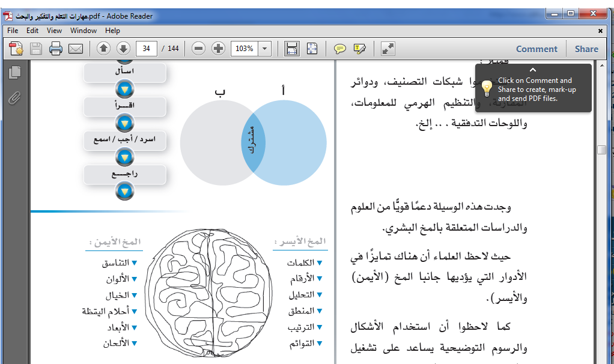This screenshot has height=364, width=614.
Task: Click the Fit one full page icon
Action: coord(312,49)
